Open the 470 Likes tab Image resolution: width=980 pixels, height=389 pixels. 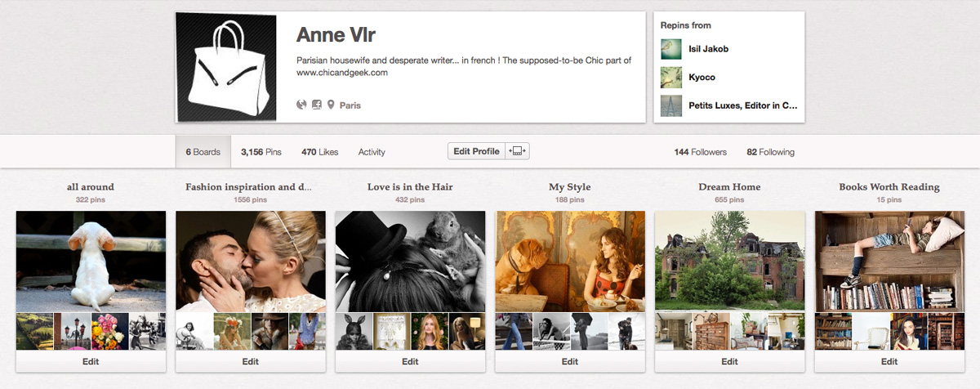click(x=319, y=152)
